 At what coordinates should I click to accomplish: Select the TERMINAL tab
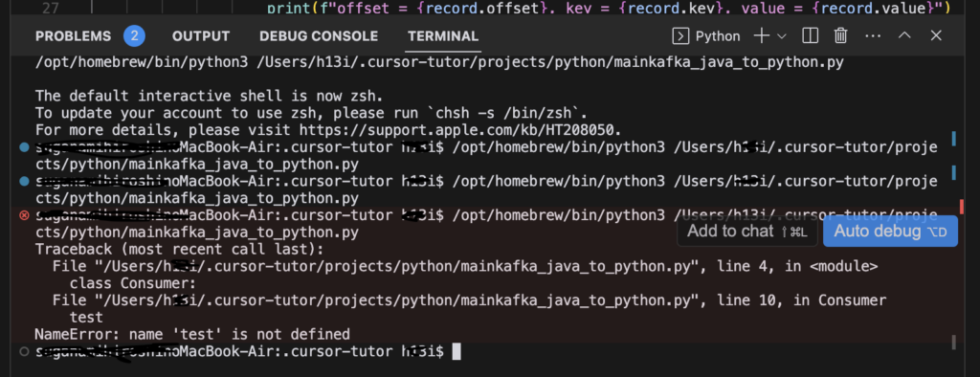pos(443,36)
